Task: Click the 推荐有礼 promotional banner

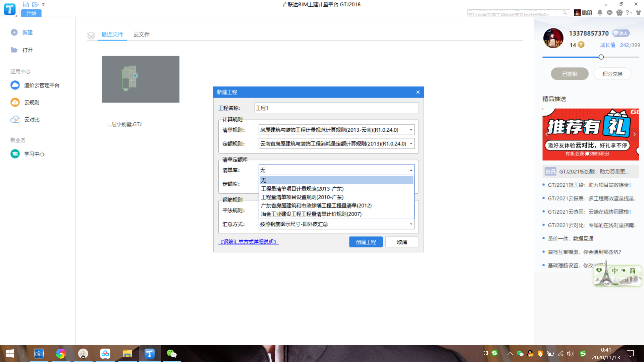Action: pyautogui.click(x=590, y=134)
